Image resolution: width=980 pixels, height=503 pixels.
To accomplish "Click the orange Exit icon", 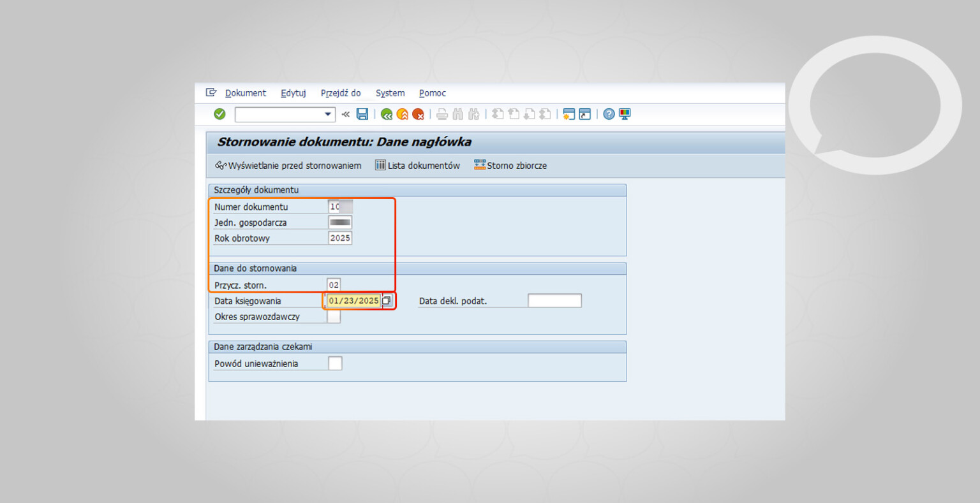I will pyautogui.click(x=402, y=114).
